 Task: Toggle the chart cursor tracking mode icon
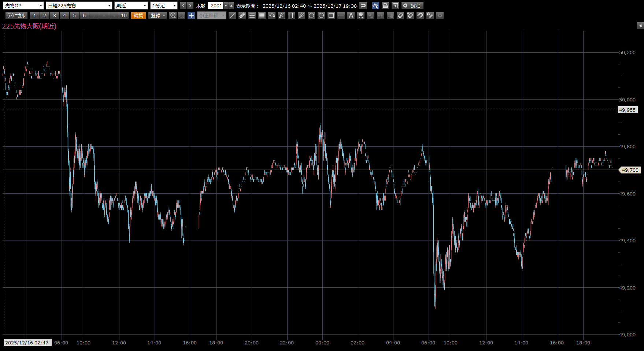375,5
